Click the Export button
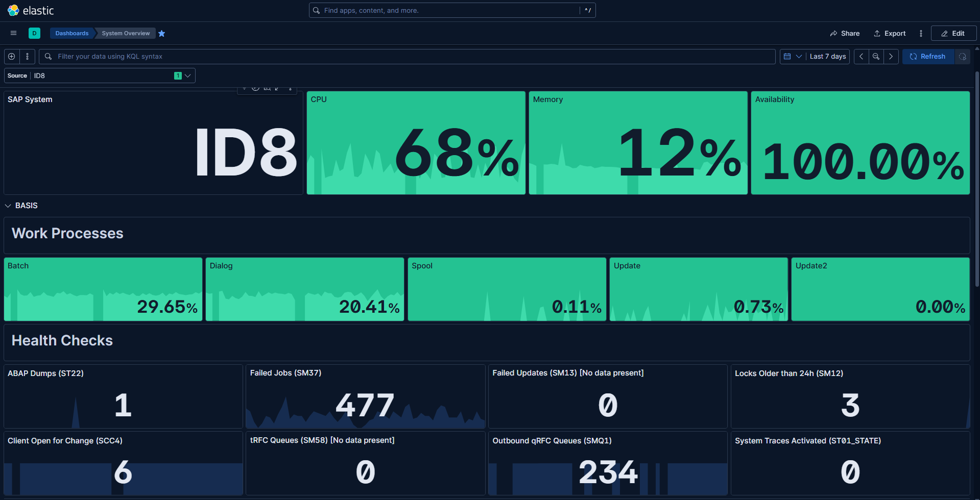The image size is (980, 500). tap(890, 33)
